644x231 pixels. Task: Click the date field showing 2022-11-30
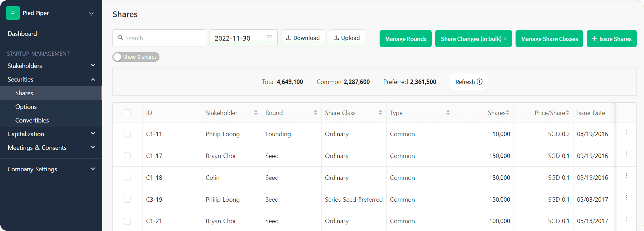[243, 38]
